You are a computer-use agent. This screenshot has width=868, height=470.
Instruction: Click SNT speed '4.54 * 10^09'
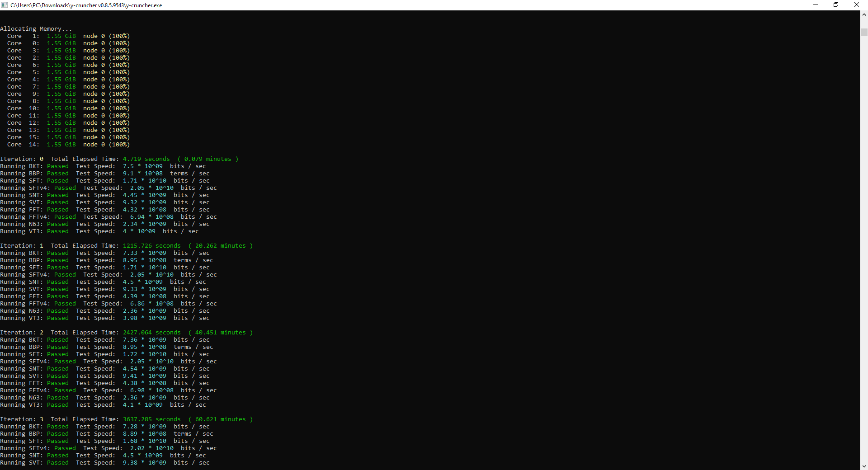coord(145,369)
